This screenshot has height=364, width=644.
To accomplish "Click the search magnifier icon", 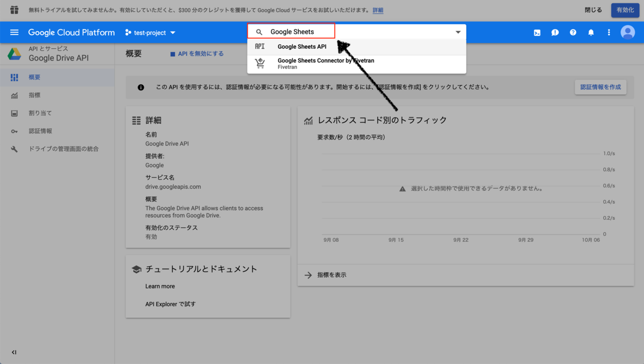I will click(x=259, y=32).
